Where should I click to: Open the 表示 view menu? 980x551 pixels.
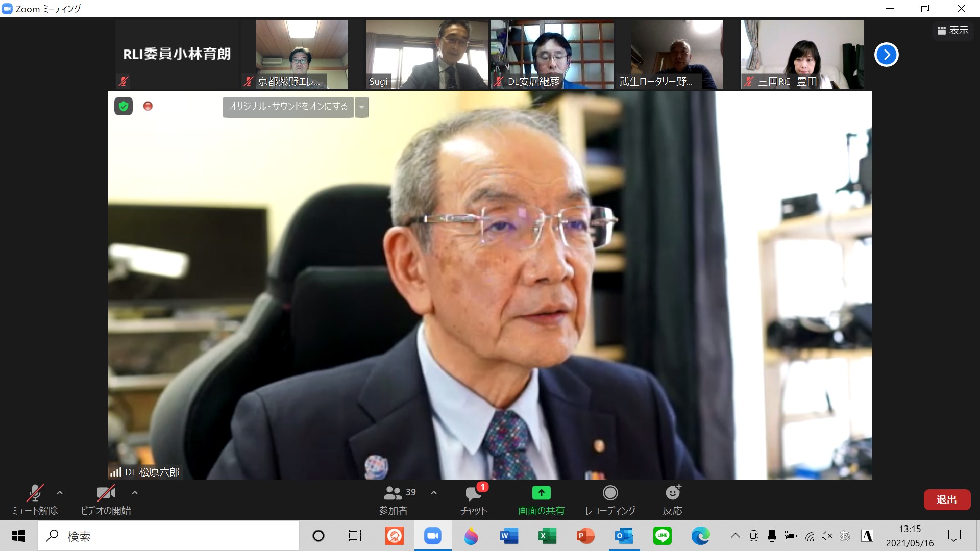click(952, 31)
